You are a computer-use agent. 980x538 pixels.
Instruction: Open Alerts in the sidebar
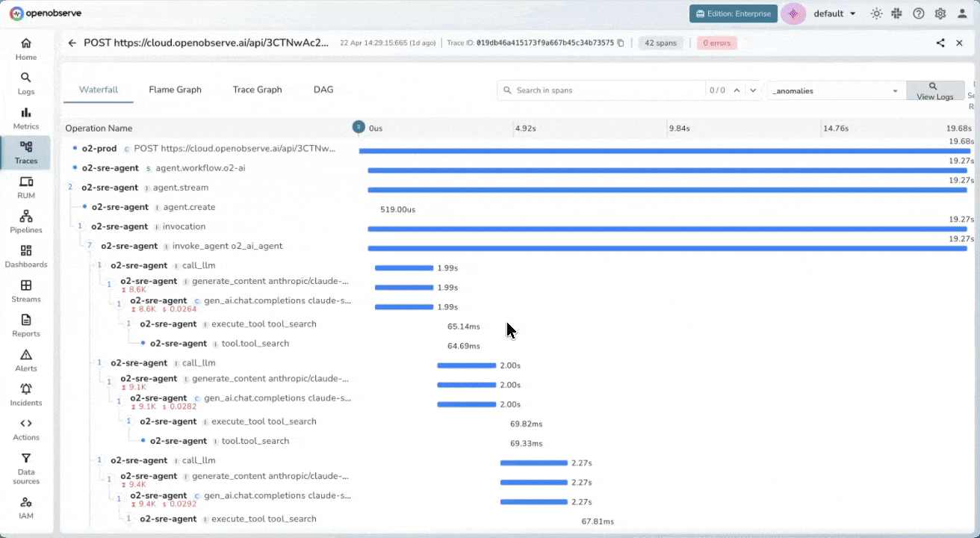coord(26,360)
